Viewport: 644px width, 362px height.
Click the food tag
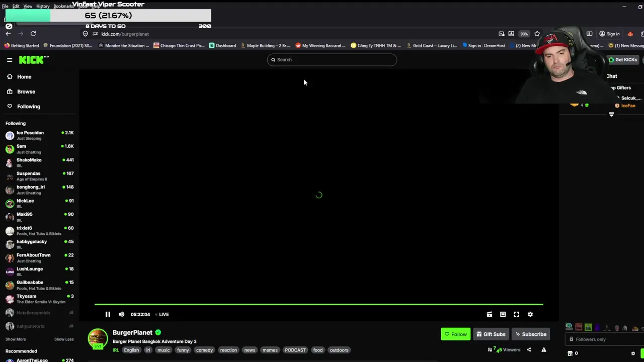click(x=318, y=350)
